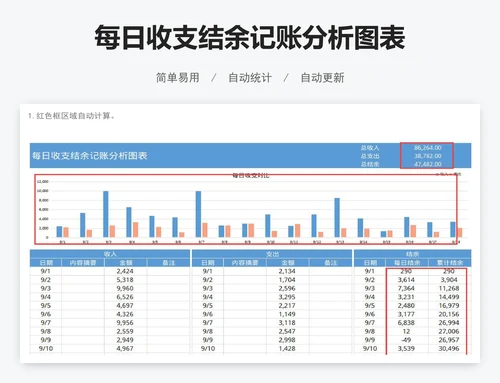This screenshot has height=383, width=500.
Task: Select the 总结余 value 47,482.00
Action: tap(428, 164)
